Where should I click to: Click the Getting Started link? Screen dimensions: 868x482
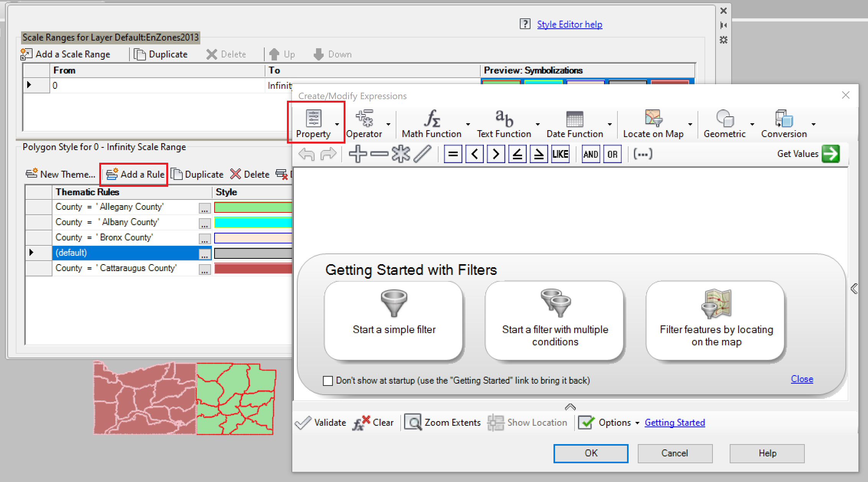(x=675, y=422)
